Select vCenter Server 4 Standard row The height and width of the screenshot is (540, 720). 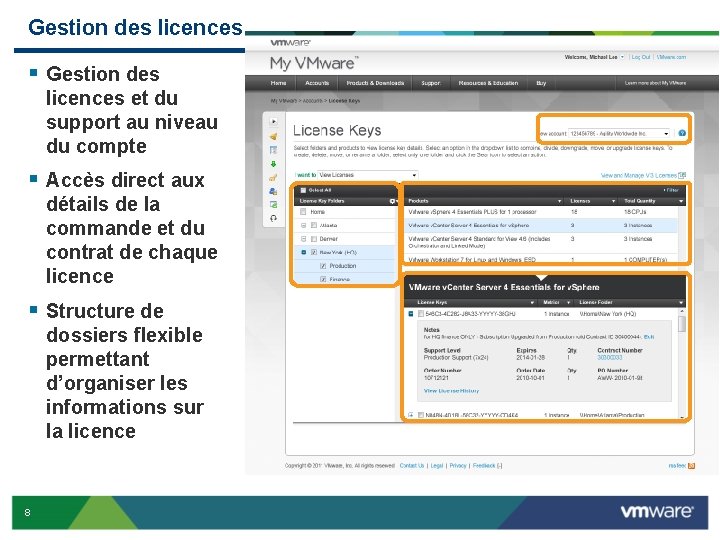pyautogui.click(x=540, y=242)
